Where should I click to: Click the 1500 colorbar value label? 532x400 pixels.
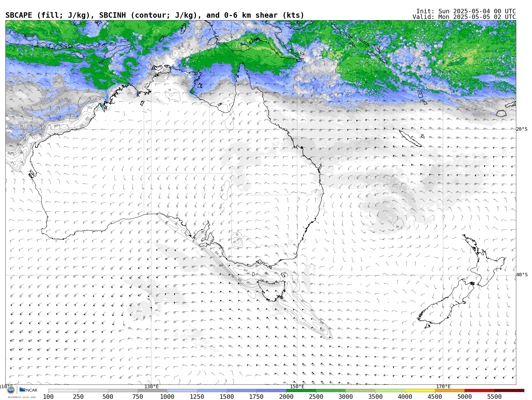227,397
